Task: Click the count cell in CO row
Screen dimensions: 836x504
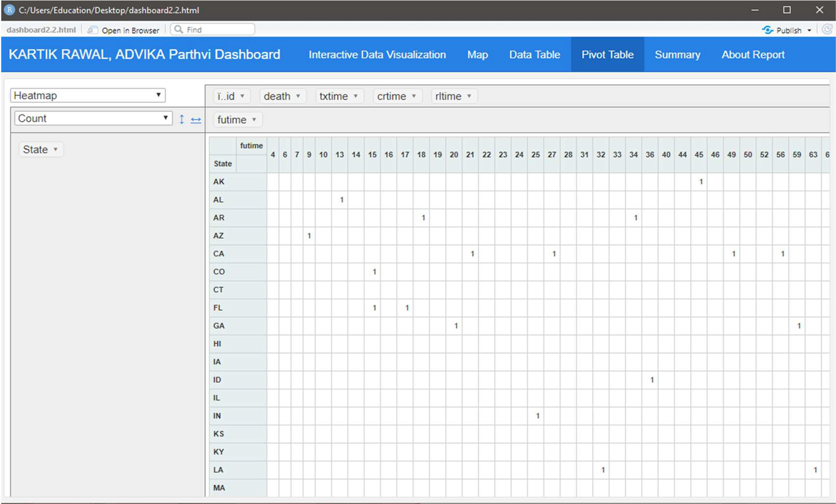Action: (x=373, y=272)
